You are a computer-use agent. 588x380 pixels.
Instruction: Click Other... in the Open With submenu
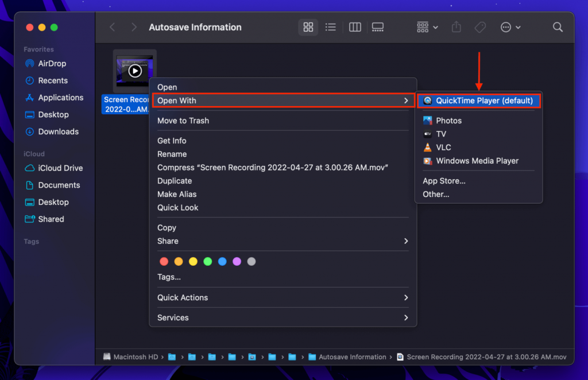tap(436, 194)
